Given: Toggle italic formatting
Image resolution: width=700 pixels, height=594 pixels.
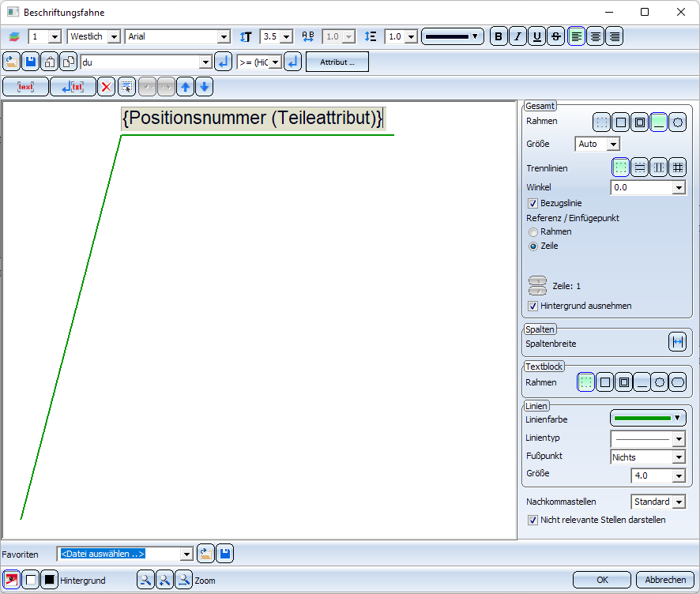Looking at the screenshot, I should [517, 36].
